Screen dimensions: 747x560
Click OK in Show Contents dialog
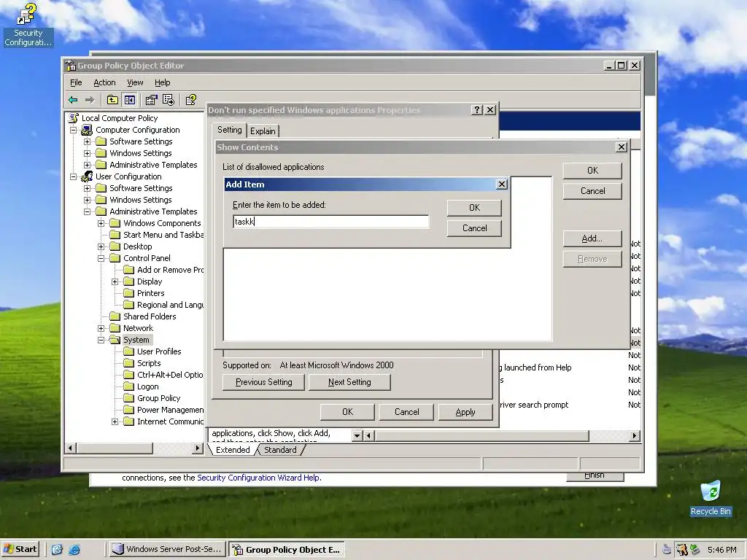[x=592, y=171]
